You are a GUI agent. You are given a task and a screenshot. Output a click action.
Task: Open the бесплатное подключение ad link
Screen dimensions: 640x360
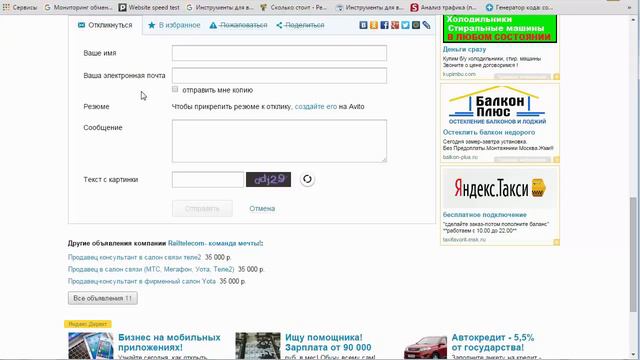[485, 215]
